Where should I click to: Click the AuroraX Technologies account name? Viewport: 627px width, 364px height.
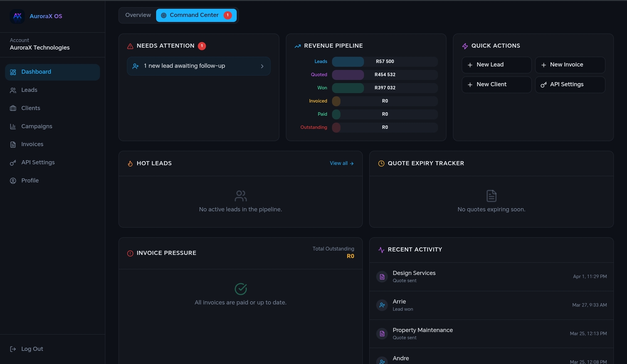(40, 48)
